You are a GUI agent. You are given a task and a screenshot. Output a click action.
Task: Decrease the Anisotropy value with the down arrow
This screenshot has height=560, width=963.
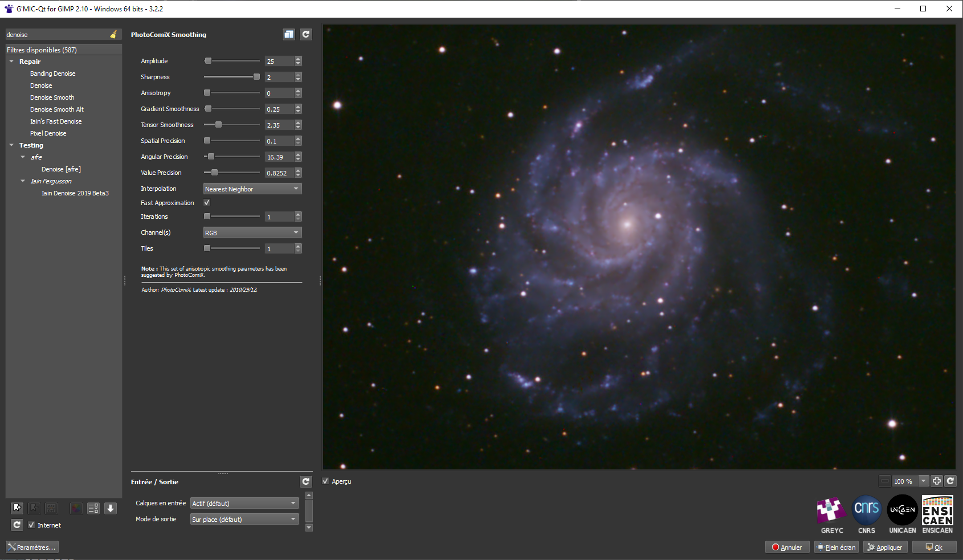pos(298,95)
